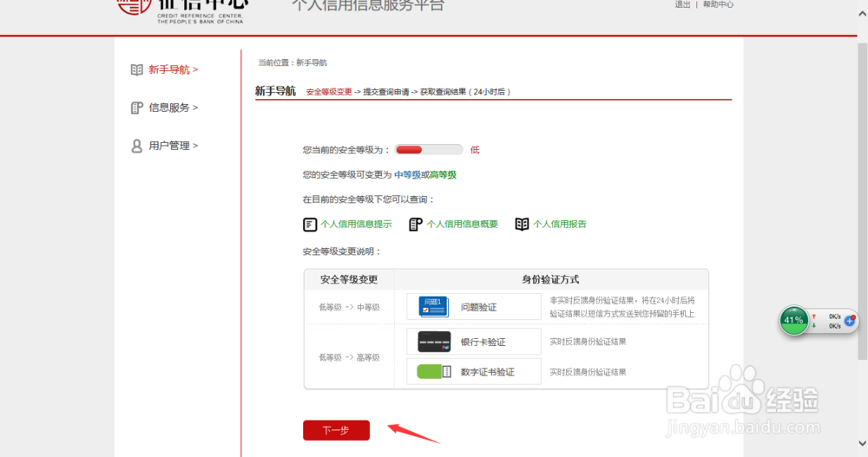Click the 低等级 -> 高等级 table cell
The width and height of the screenshot is (868, 457).
[x=349, y=357]
